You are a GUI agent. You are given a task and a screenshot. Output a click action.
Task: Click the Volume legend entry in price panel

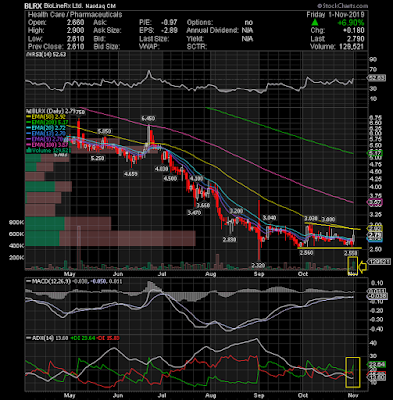[48, 151]
